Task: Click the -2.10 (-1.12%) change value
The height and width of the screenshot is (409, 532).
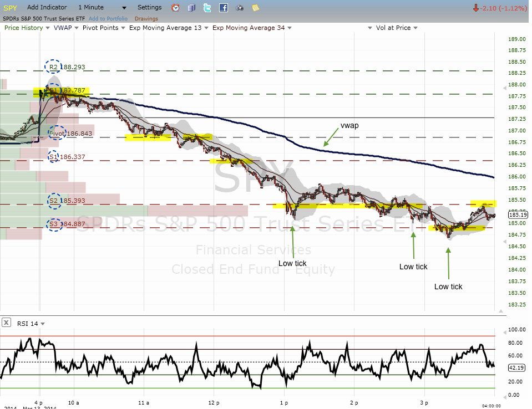Action: tap(503, 8)
